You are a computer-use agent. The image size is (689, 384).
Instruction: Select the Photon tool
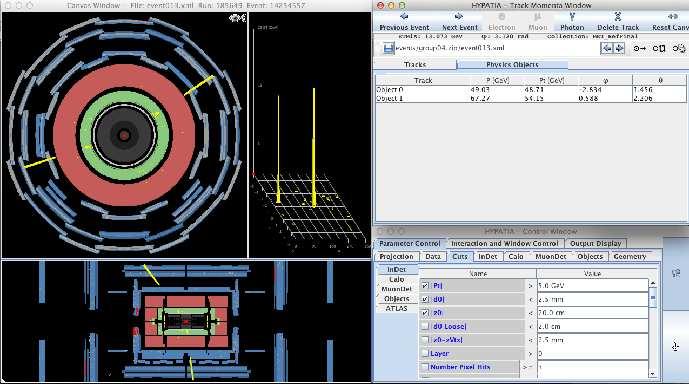[572, 22]
